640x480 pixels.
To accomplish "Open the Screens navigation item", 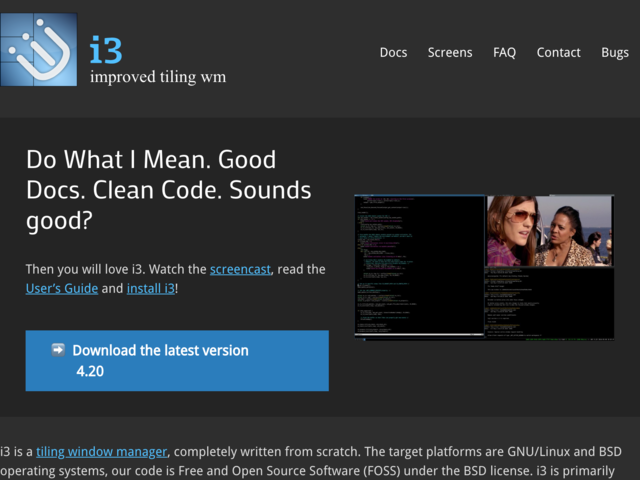I will pos(450,52).
